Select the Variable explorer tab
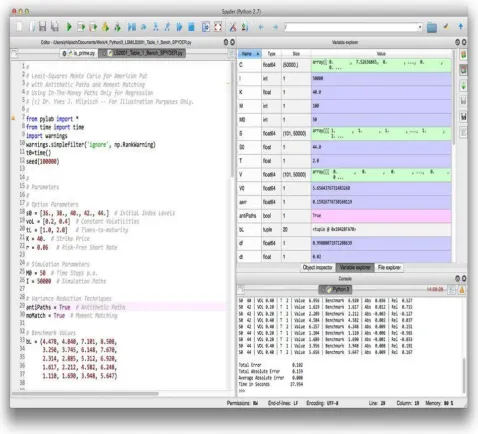This screenshot has width=478, height=434. (x=355, y=267)
